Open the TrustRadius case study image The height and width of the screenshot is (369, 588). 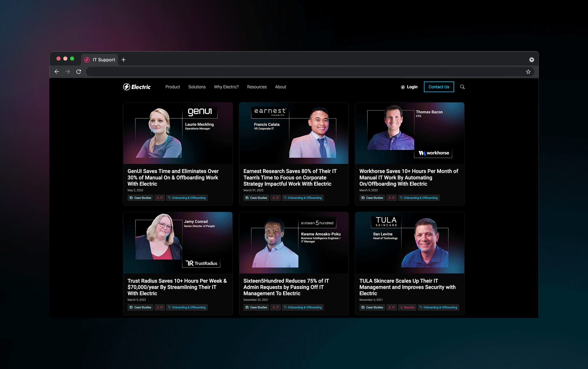point(178,243)
